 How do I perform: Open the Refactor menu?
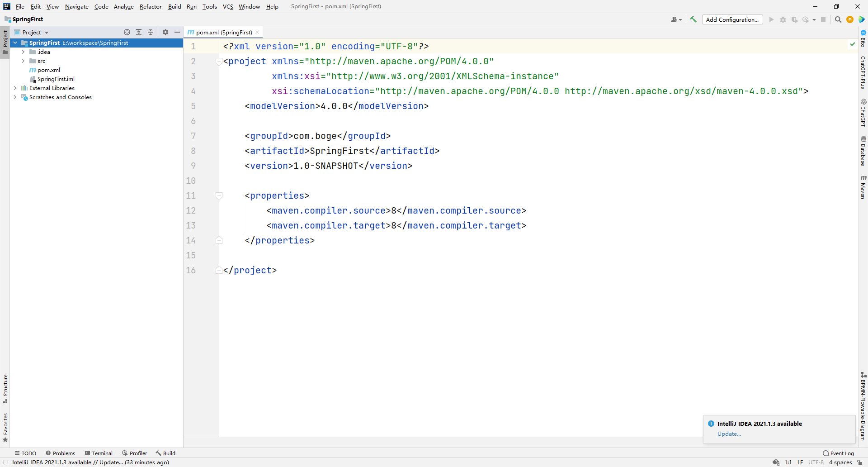pos(151,6)
